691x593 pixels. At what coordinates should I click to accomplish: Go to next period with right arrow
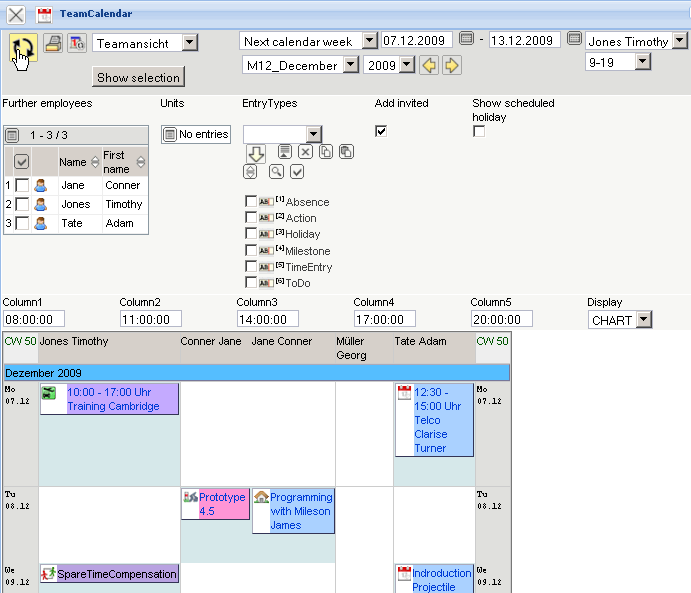pyautogui.click(x=452, y=65)
